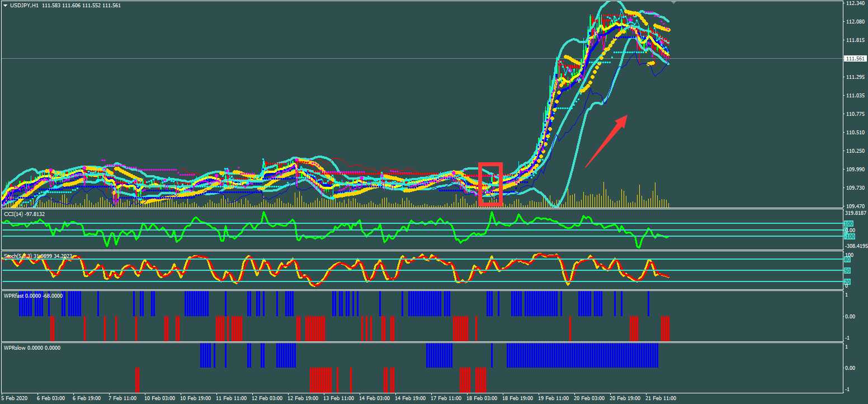Click the 111.815 price scale label
The height and width of the screenshot is (404, 868).
855,40
